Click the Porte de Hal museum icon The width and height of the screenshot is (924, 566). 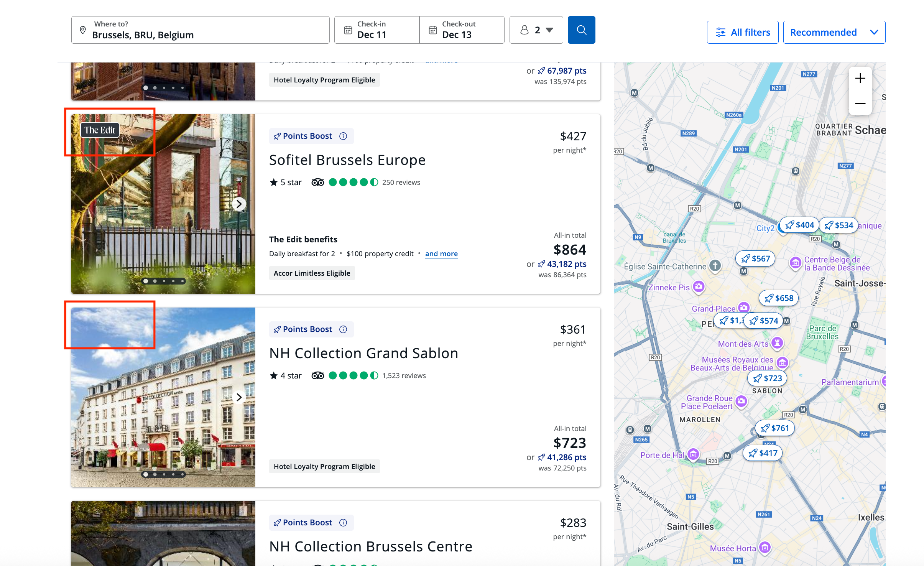692,455
